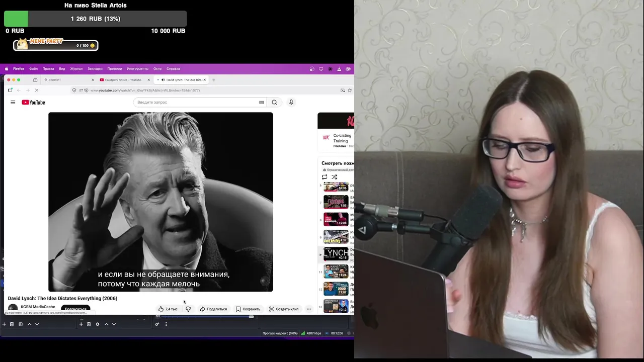Screen dimensions: 644x362
Task: Mute audio on the David Lynch tab
Action: 163,80
